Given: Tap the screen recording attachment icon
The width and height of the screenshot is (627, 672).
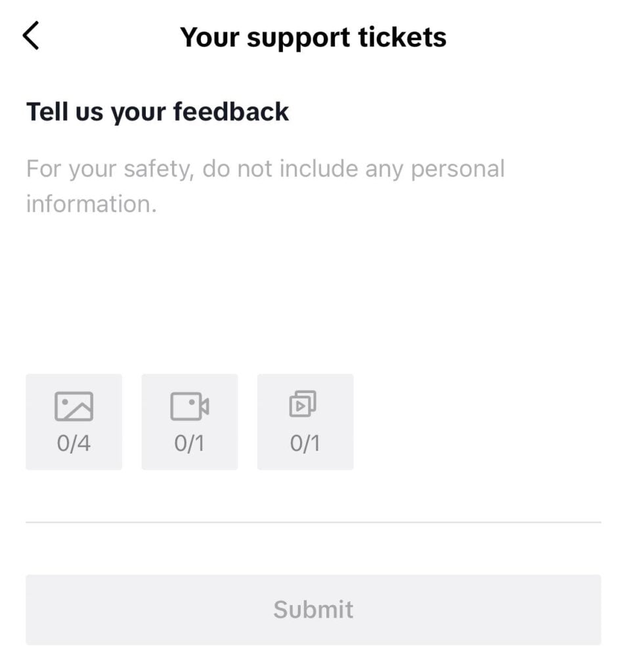Looking at the screenshot, I should coord(303,404).
